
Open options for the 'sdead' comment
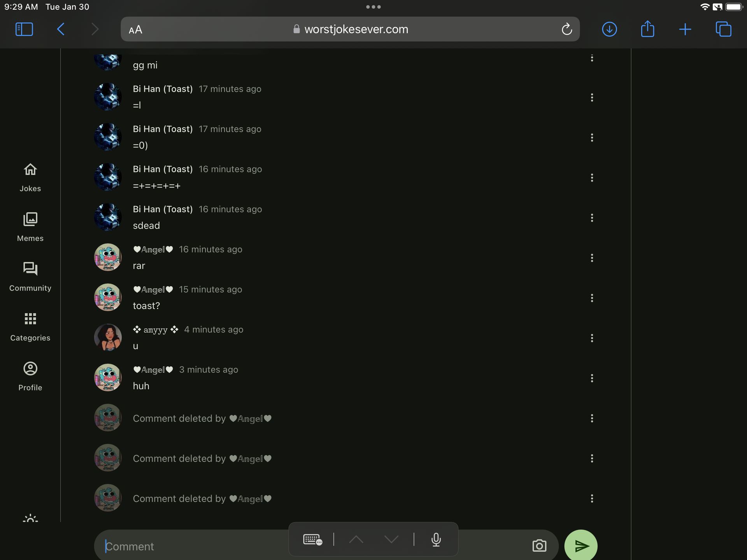(x=592, y=218)
